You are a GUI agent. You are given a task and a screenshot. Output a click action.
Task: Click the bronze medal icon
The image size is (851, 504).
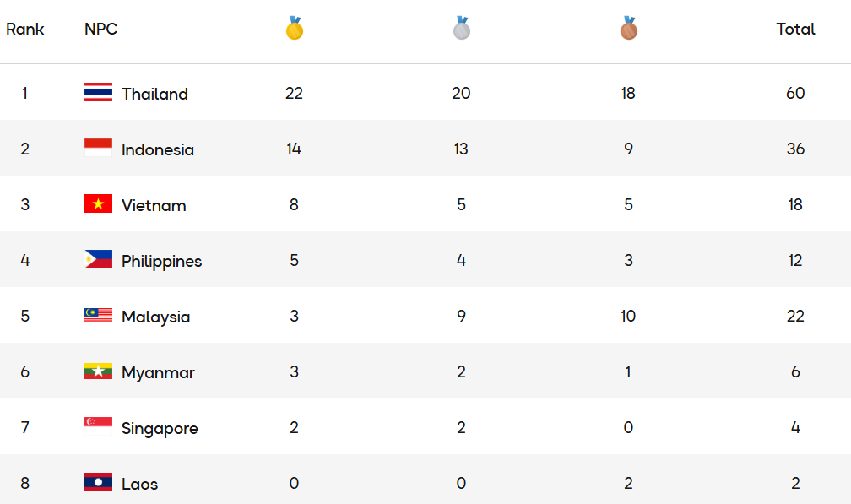(628, 29)
